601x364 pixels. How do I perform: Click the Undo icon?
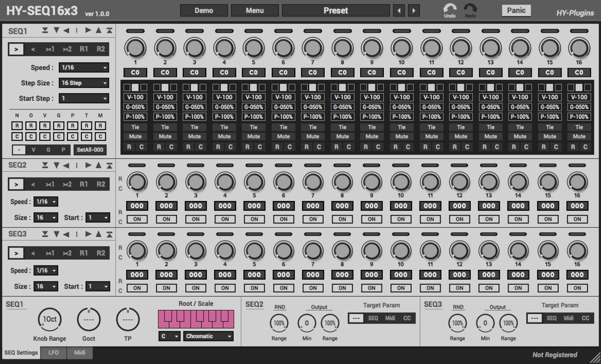449,8
